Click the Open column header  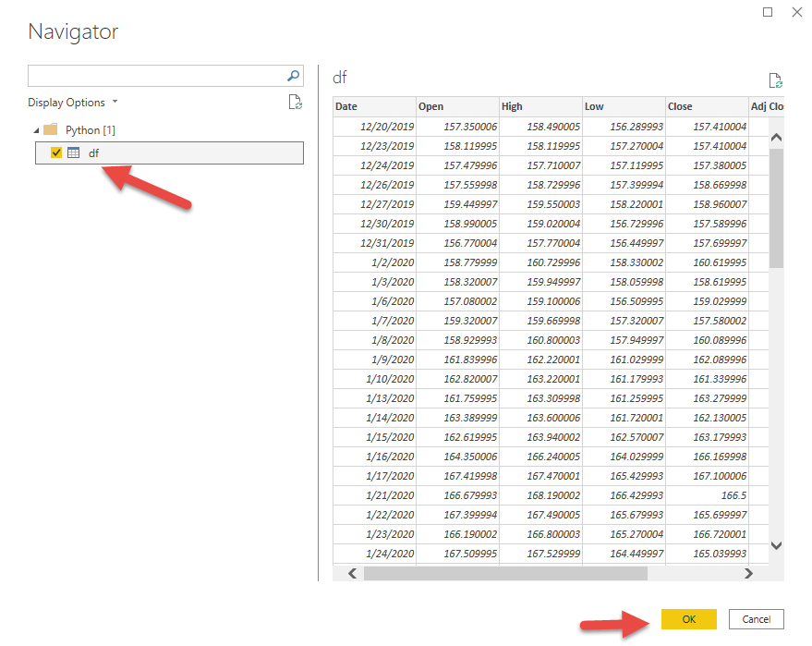(458, 106)
